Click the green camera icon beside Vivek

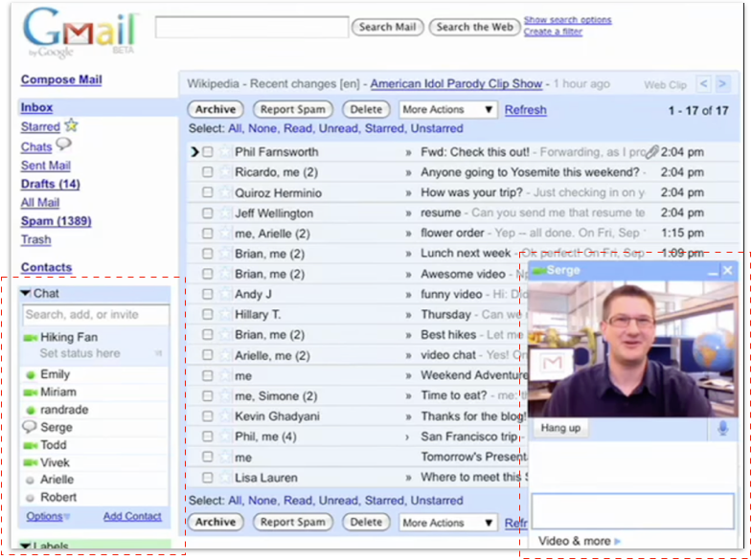31,462
